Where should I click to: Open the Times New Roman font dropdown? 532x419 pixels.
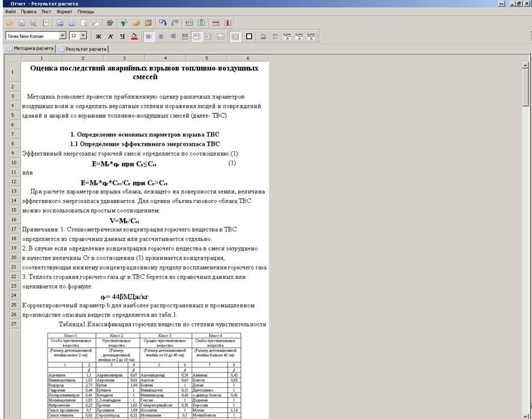tap(62, 36)
